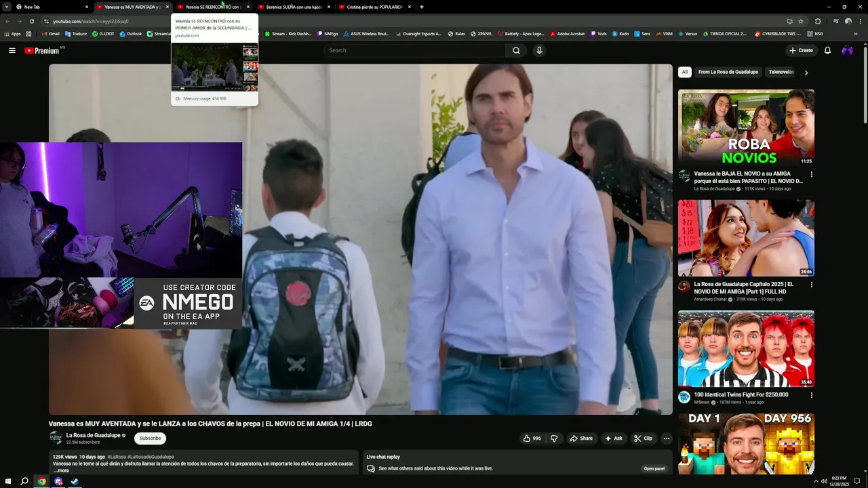Viewport: 868px width, 488px height.
Task: Open ROBA NOVIOS video thumbnail
Action: (746, 127)
